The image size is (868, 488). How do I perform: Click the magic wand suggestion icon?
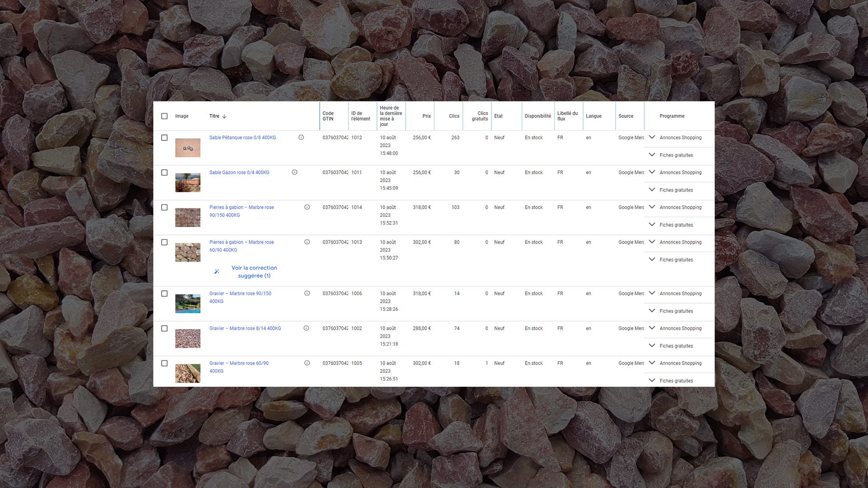[x=217, y=272]
